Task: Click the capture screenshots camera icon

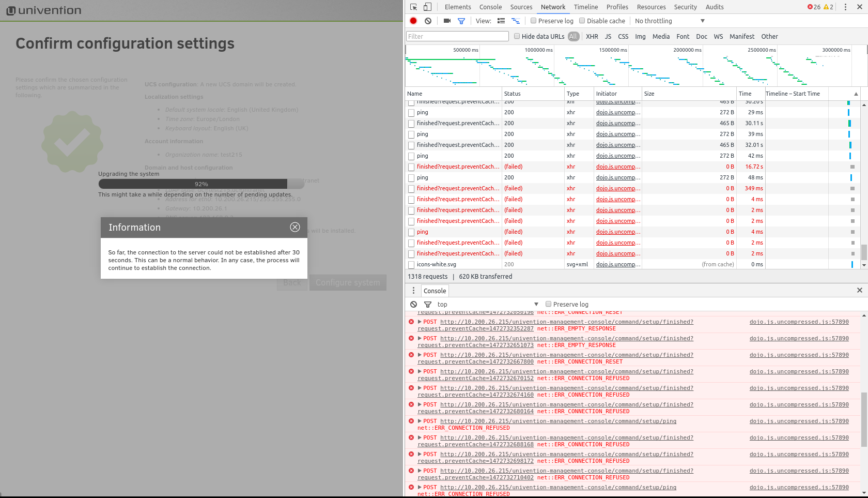Action: click(x=447, y=21)
